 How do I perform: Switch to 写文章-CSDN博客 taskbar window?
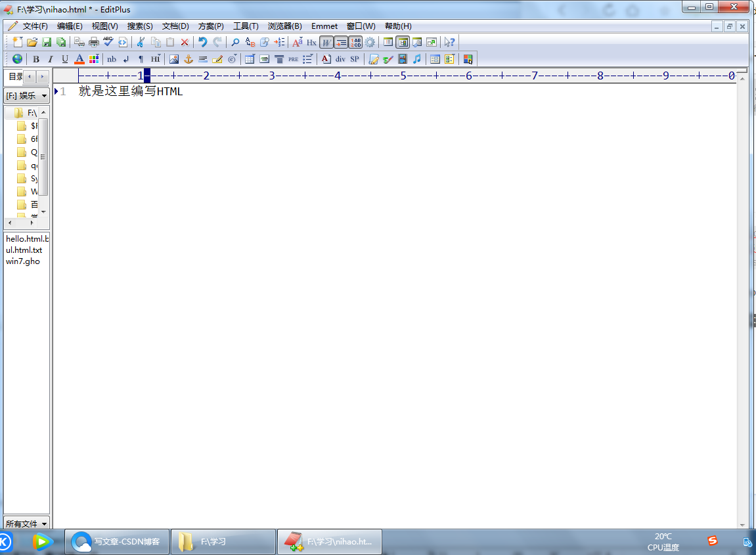(x=117, y=541)
